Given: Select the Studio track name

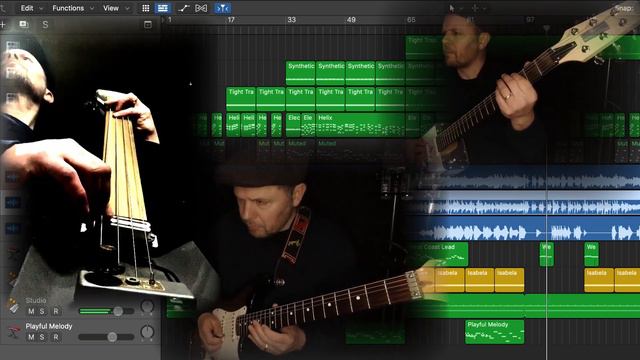Looking at the screenshot, I should tap(36, 300).
